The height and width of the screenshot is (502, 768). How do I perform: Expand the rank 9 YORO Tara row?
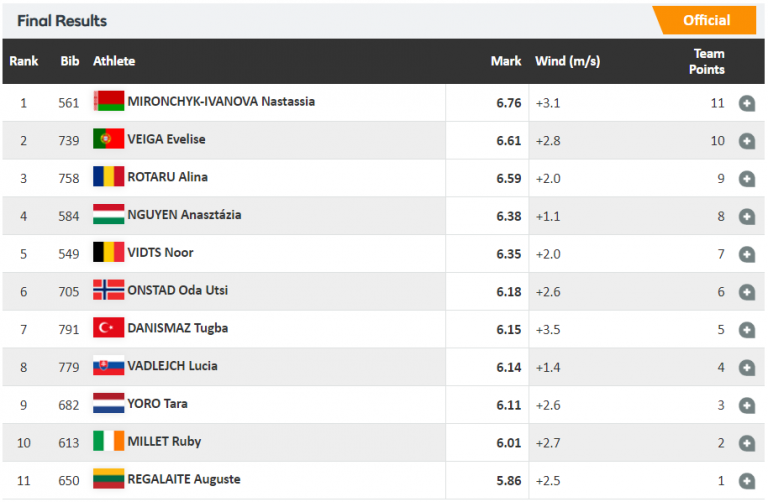point(746,405)
